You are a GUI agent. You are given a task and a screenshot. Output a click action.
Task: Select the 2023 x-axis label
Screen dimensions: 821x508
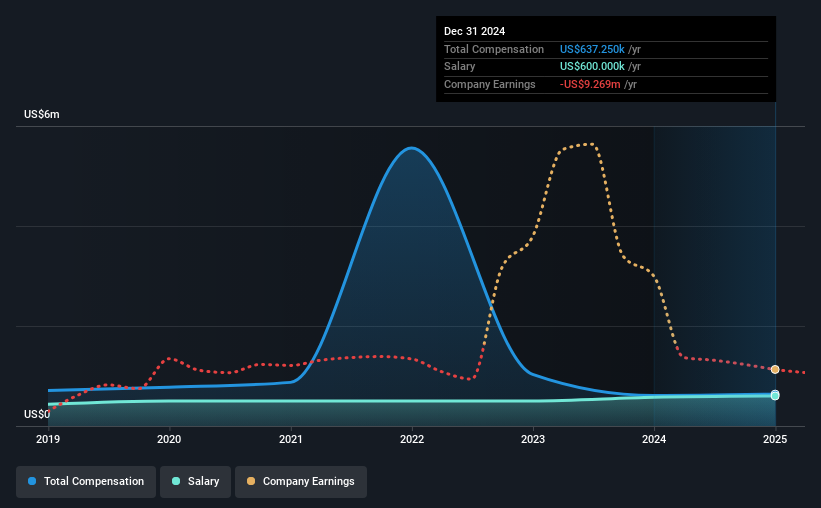pos(533,439)
